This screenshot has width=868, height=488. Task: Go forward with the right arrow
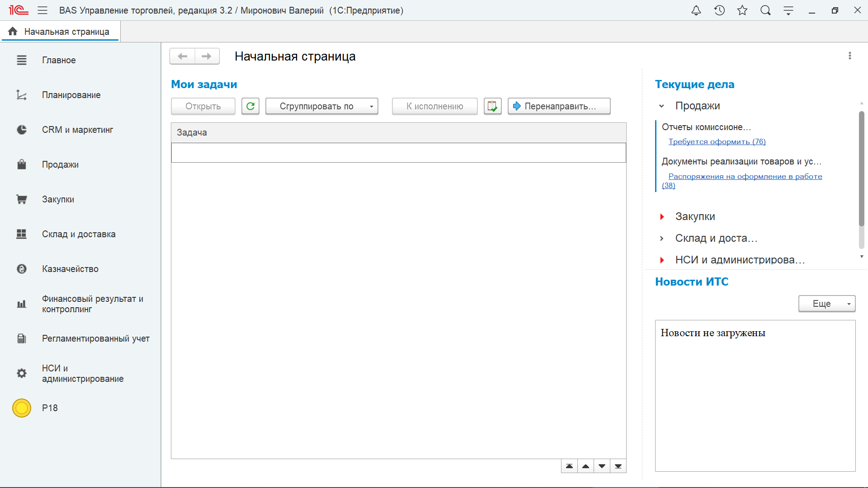click(x=207, y=56)
